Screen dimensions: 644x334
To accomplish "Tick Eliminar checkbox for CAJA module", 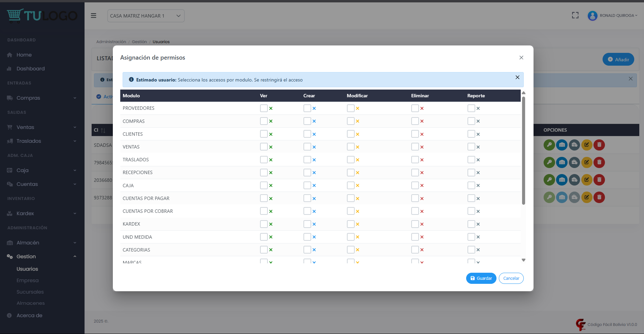I will pyautogui.click(x=415, y=186).
